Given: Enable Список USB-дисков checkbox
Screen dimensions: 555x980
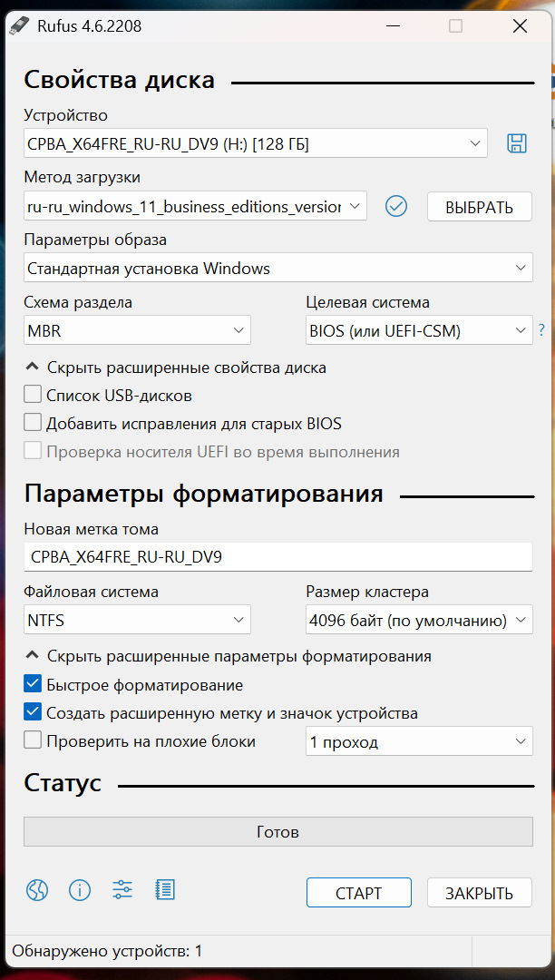Looking at the screenshot, I should pos(33,395).
